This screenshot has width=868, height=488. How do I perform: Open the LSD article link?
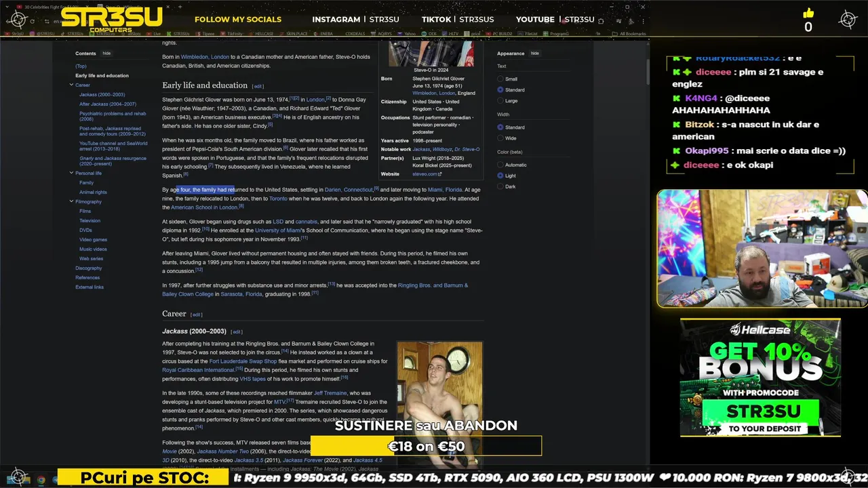click(278, 222)
